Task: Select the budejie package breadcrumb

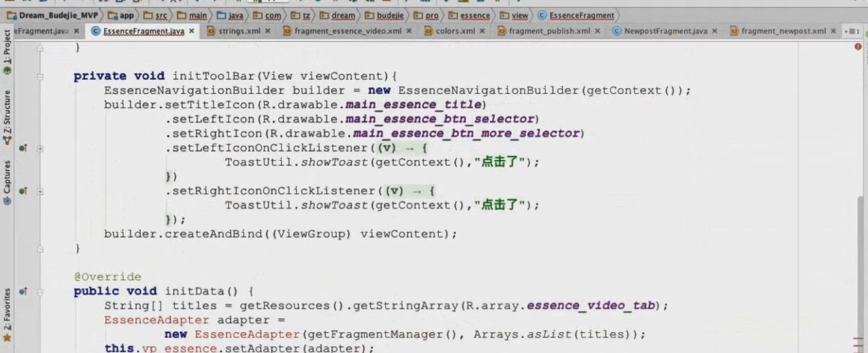Action: (x=384, y=15)
